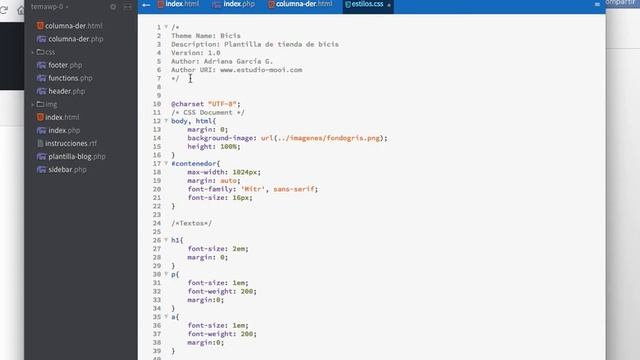Switch to the index.php tab
640x360 pixels.
(x=234, y=4)
